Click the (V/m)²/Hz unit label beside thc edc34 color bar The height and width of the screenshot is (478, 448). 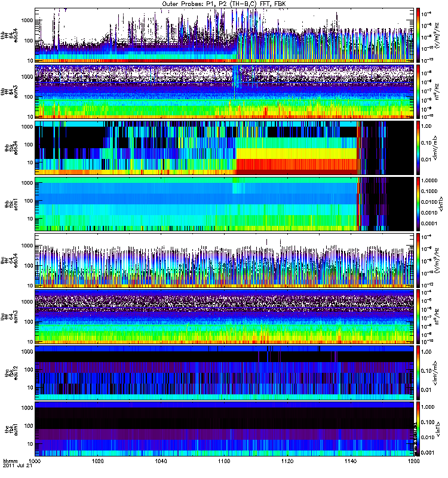pyautogui.click(x=437, y=261)
